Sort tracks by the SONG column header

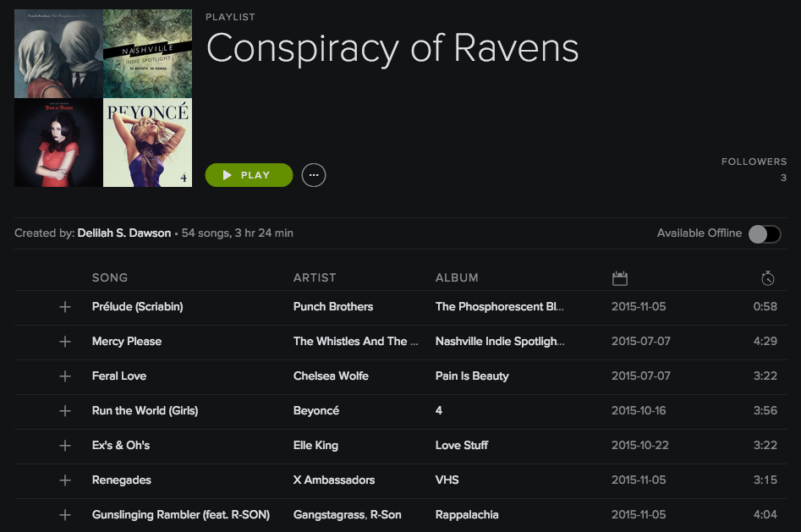pos(110,277)
